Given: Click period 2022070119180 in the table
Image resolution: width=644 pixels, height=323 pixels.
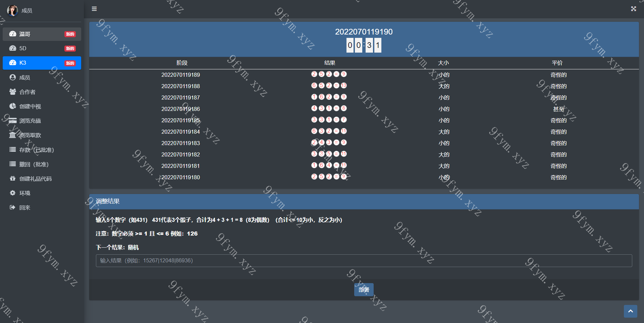Looking at the screenshot, I should (x=180, y=177).
